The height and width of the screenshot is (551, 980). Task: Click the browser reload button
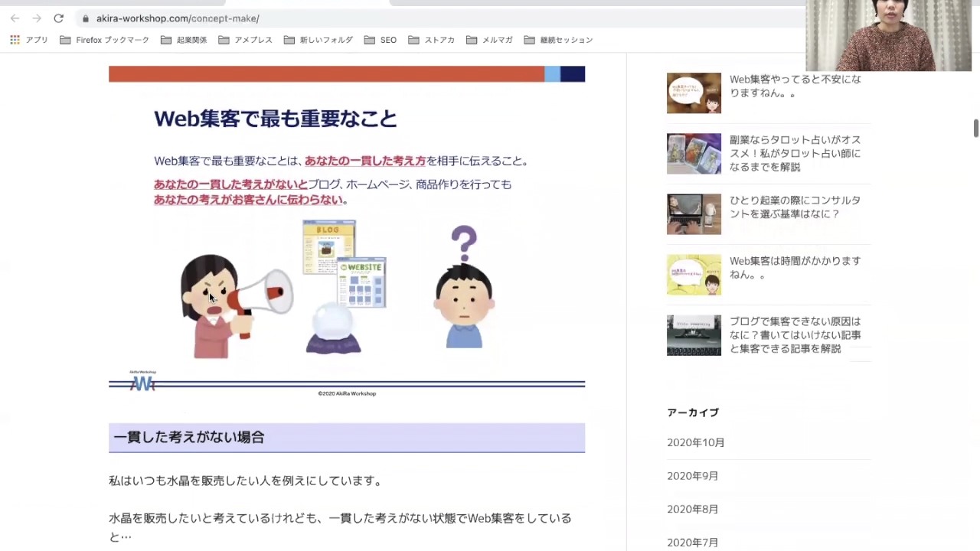pyautogui.click(x=58, y=18)
